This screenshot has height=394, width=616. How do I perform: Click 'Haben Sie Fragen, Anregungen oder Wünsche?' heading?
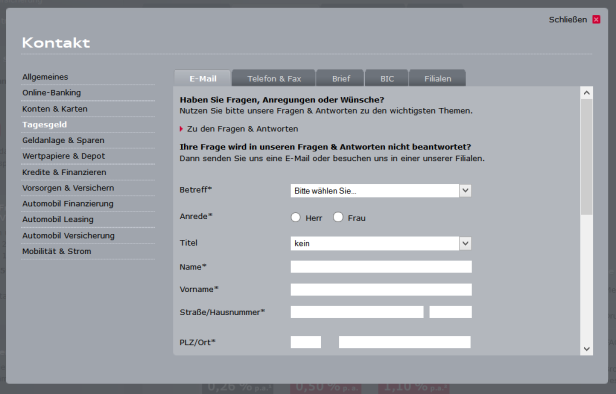(282, 100)
